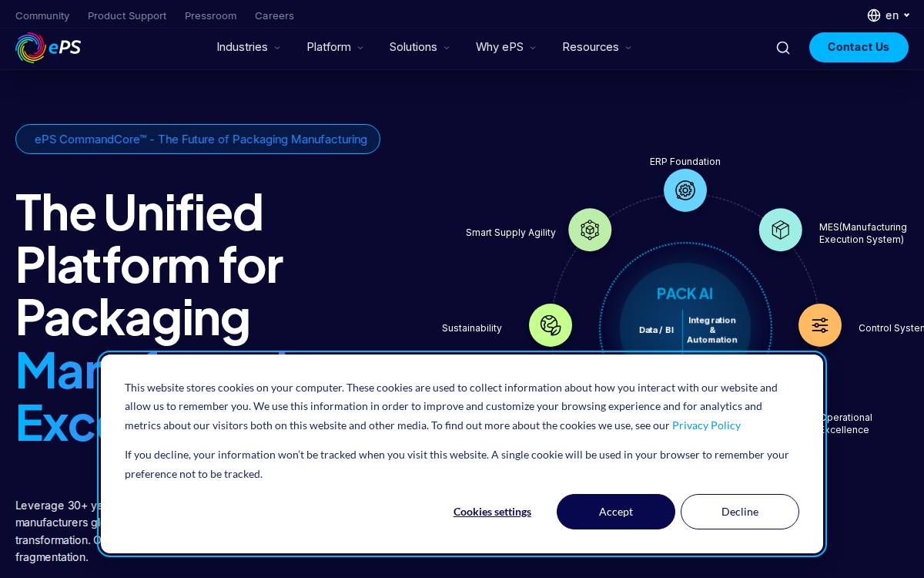The width and height of the screenshot is (924, 578).
Task: Open the Careers link
Action: tap(274, 15)
